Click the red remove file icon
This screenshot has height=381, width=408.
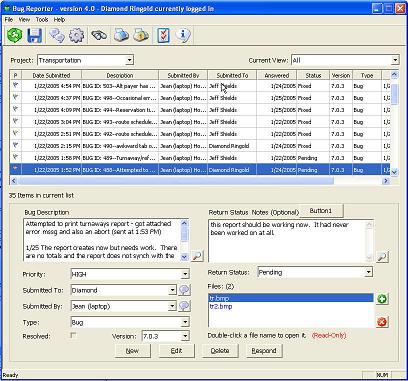[x=382, y=322]
